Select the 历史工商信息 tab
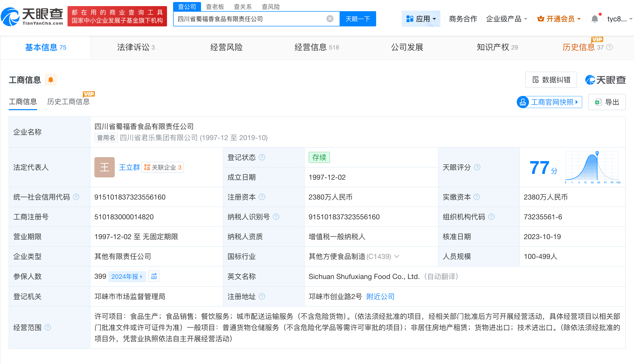The image size is (634, 364). click(x=68, y=102)
